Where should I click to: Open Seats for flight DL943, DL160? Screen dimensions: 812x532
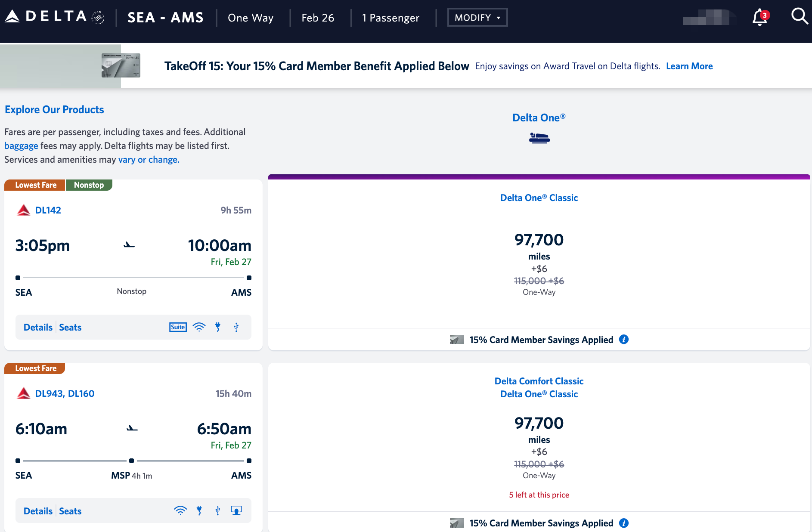pyautogui.click(x=70, y=511)
